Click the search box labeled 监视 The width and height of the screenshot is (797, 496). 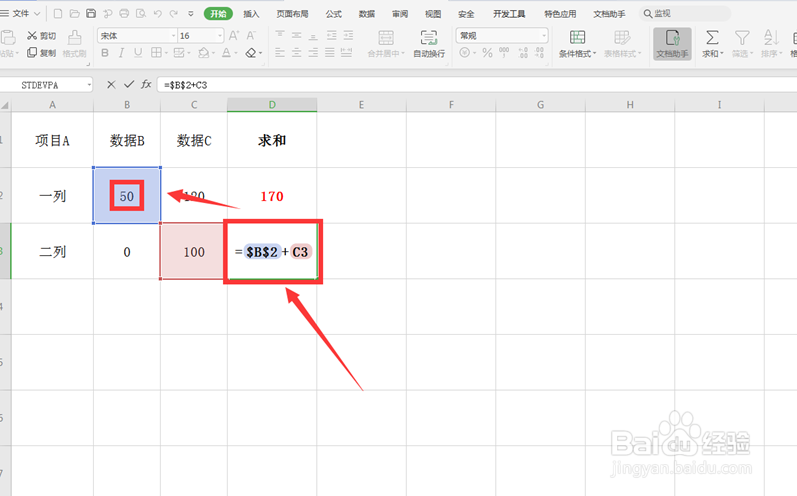[685, 14]
